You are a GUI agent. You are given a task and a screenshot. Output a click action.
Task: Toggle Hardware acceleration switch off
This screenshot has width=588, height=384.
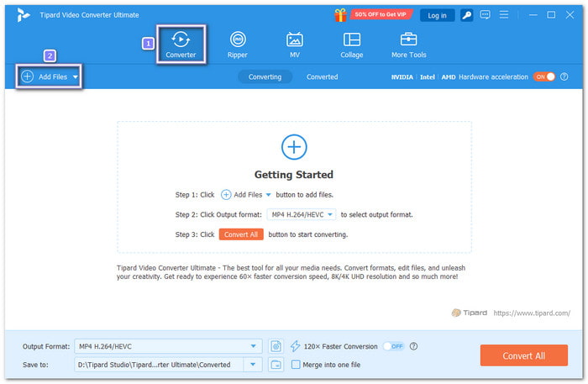pyautogui.click(x=544, y=76)
